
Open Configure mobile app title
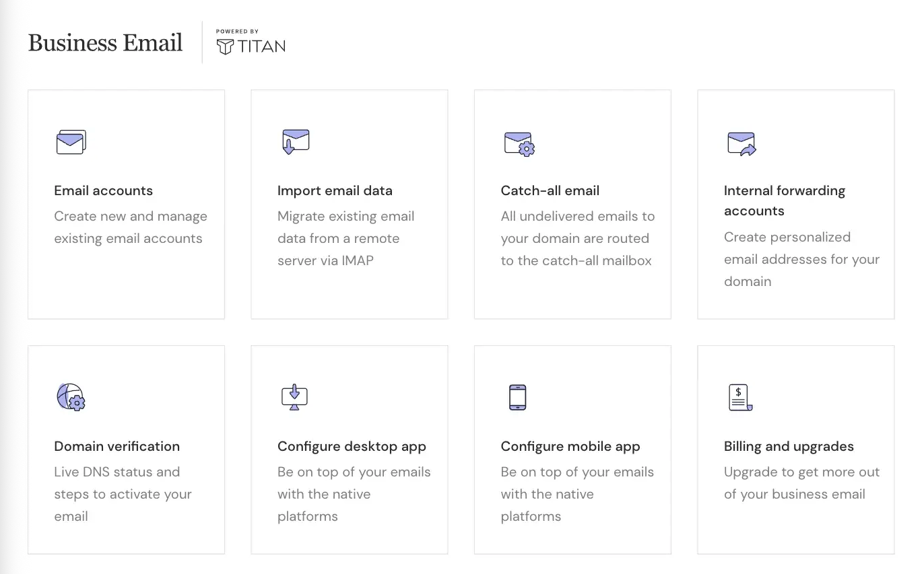(570, 446)
